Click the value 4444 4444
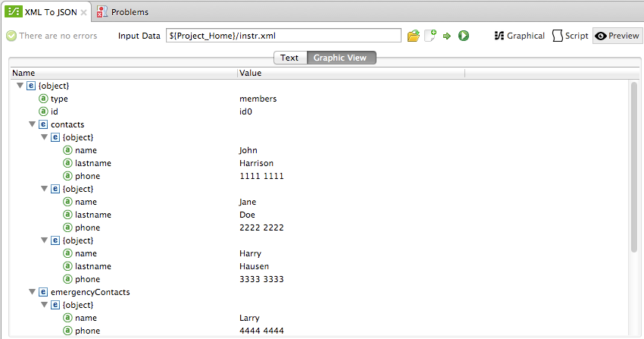This screenshot has width=644, height=339. click(x=261, y=331)
